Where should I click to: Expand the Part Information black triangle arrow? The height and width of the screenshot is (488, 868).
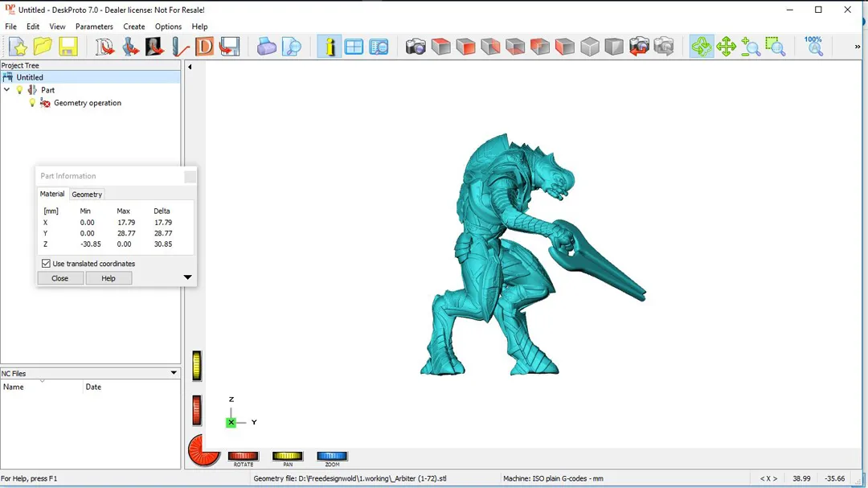187,277
